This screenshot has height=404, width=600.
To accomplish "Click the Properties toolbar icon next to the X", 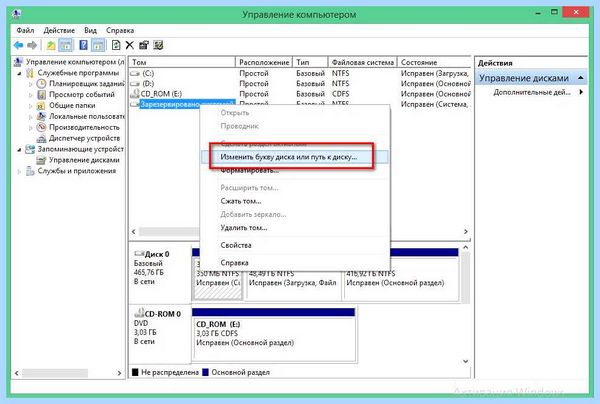I will tap(144, 45).
